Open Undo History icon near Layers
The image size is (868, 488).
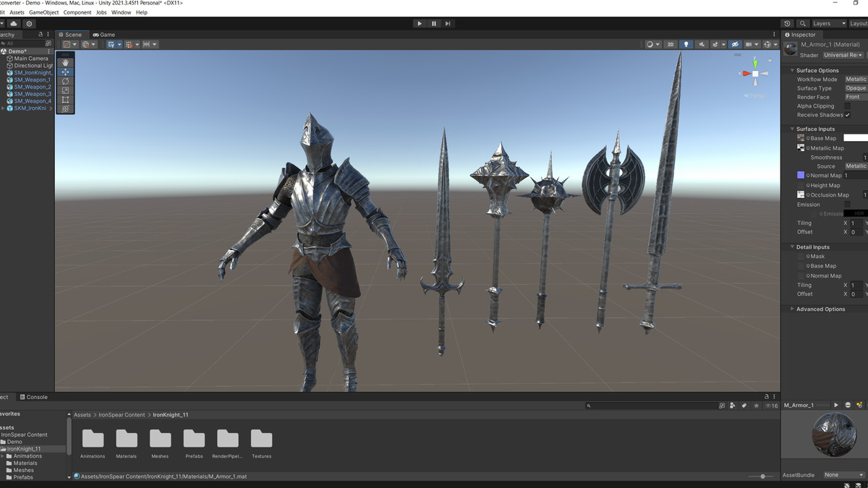pyautogui.click(x=788, y=23)
